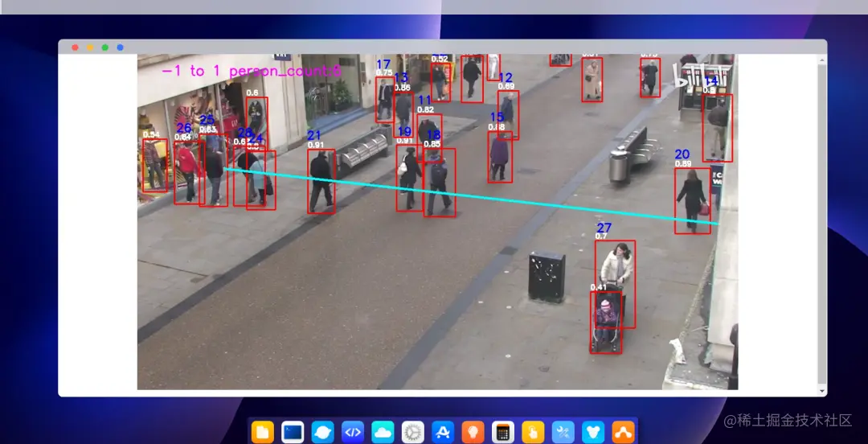
Task: Click the red close dot of window
Action: pos(76,47)
